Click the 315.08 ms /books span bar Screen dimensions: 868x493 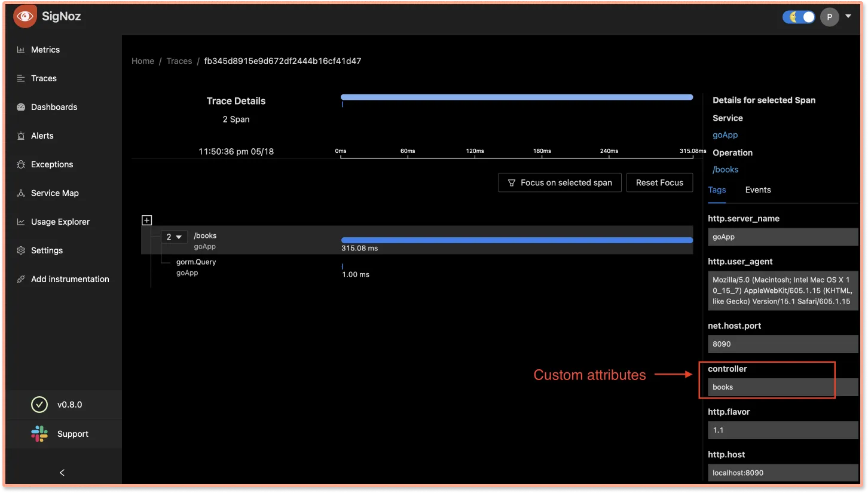click(x=517, y=240)
